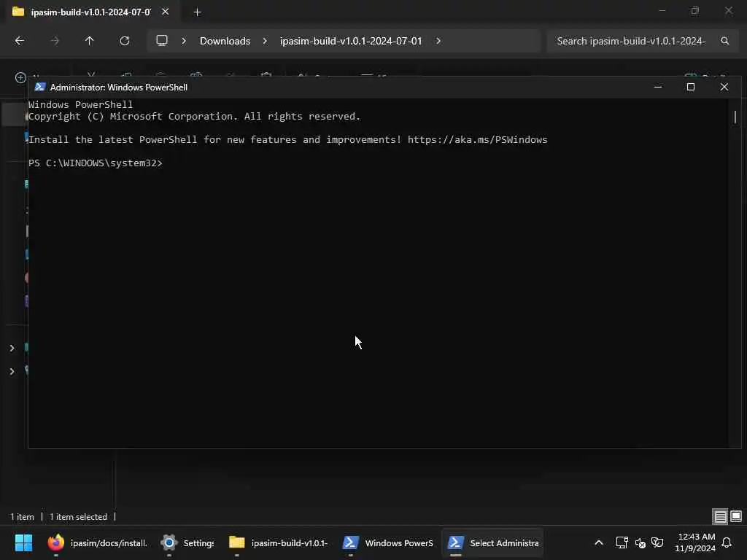Switch to ipasim-build-v1.0.1 File Explorer taskbar item

[x=279, y=542]
